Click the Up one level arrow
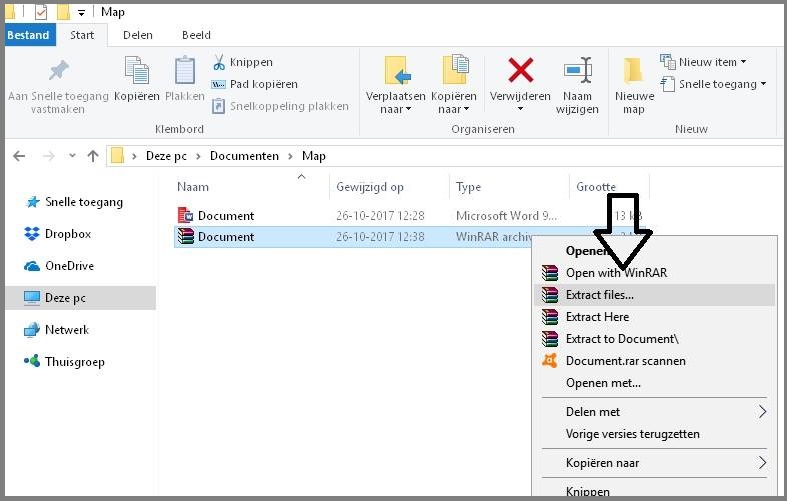Image resolution: width=787 pixels, height=501 pixels. [x=93, y=156]
